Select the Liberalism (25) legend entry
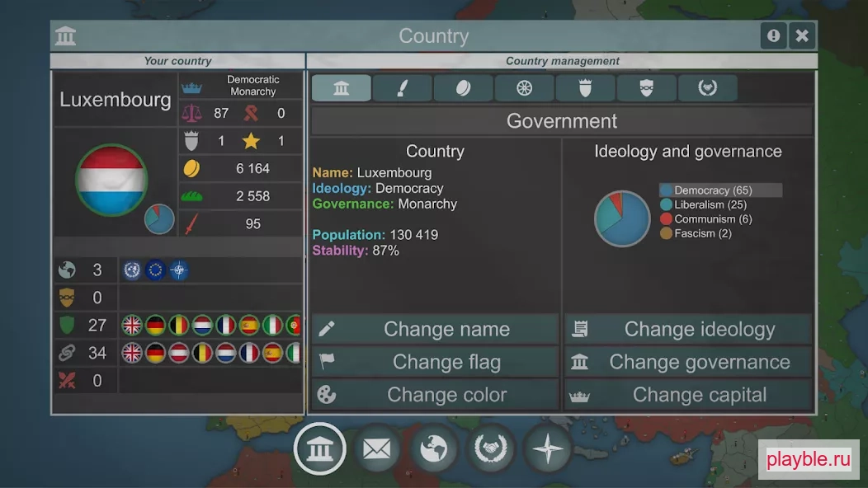This screenshot has height=488, width=868. pyautogui.click(x=704, y=204)
